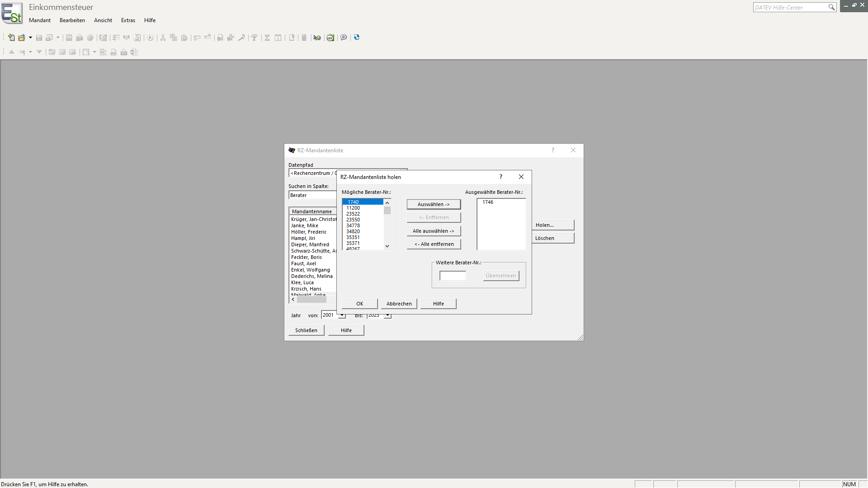
Task: Open the Extras menu
Action: (x=128, y=20)
